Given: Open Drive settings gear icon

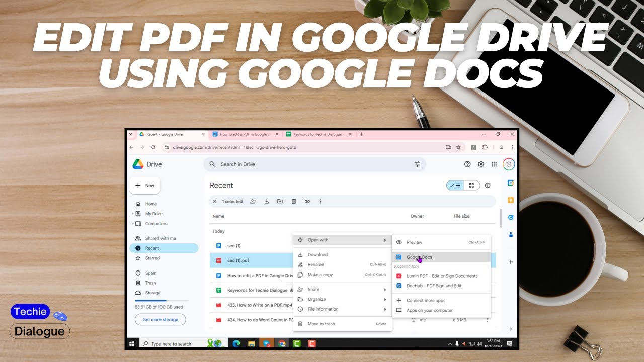Looking at the screenshot, I should coord(481,164).
